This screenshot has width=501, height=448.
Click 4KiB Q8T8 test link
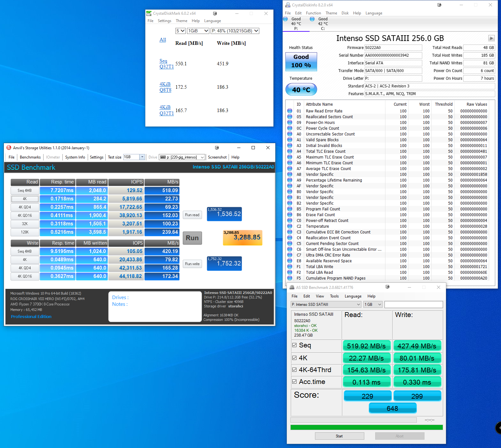165,87
